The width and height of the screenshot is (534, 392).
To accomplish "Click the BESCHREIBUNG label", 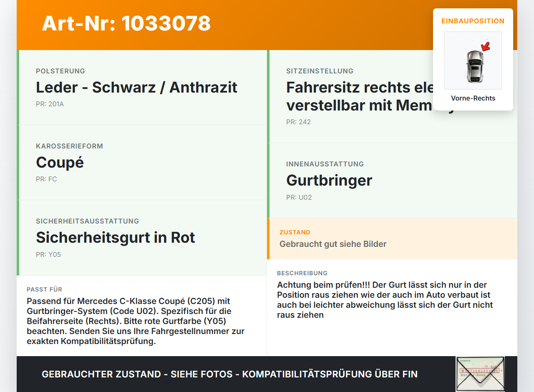I will tap(302, 273).
